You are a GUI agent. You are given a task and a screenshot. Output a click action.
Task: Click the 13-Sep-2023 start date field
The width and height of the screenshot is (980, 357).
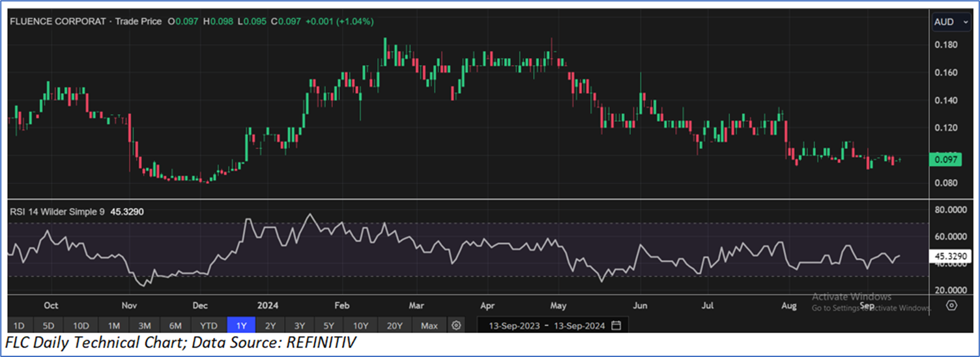click(x=512, y=325)
